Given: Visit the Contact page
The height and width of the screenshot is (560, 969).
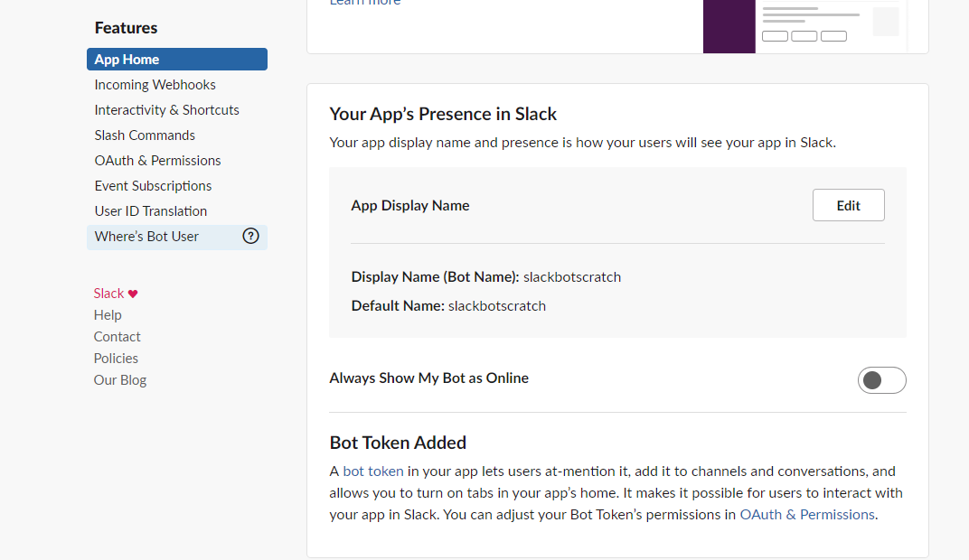Looking at the screenshot, I should (x=117, y=336).
